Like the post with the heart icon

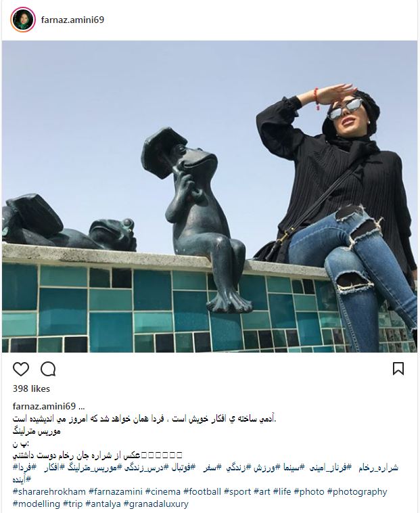coord(21,369)
